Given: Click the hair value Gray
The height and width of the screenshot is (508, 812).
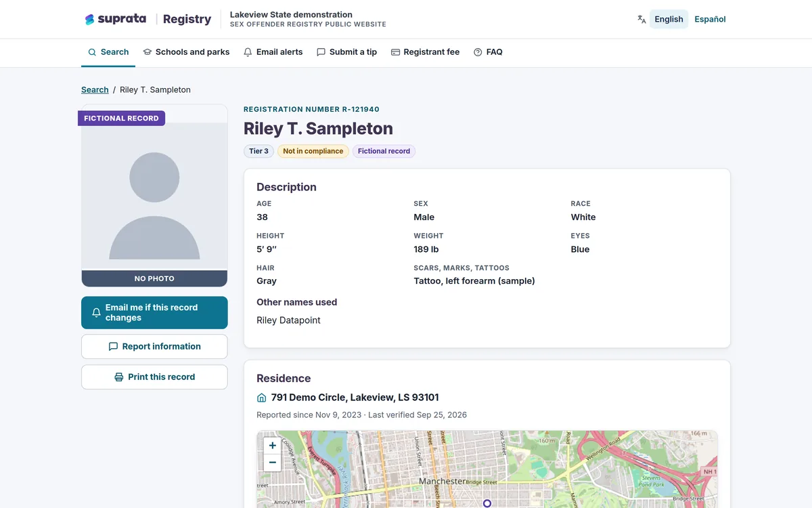Looking at the screenshot, I should click(267, 281).
